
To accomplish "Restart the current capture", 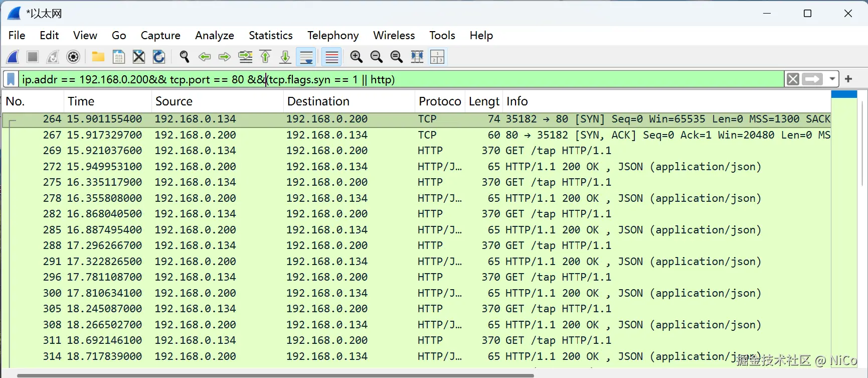I will 53,57.
